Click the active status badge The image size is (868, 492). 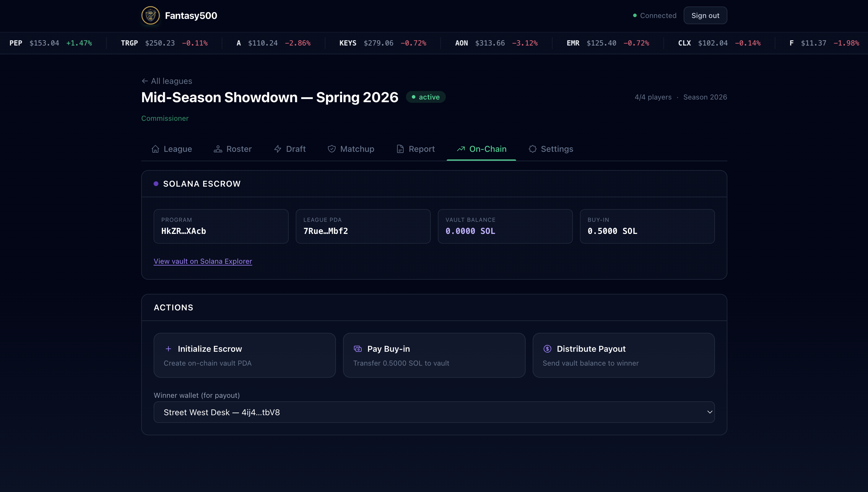425,97
